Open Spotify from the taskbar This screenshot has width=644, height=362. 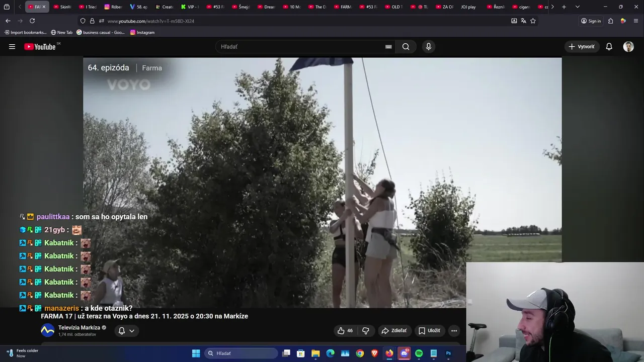tap(419, 353)
